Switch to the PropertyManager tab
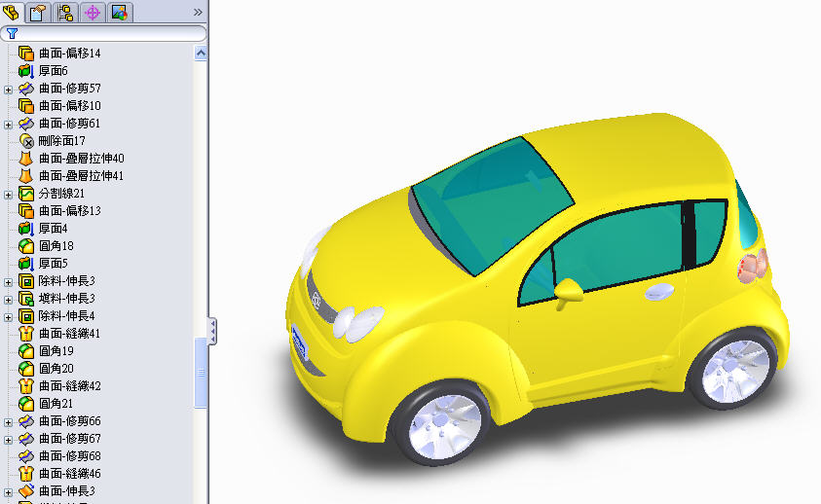The width and height of the screenshot is (821, 504). 38,12
